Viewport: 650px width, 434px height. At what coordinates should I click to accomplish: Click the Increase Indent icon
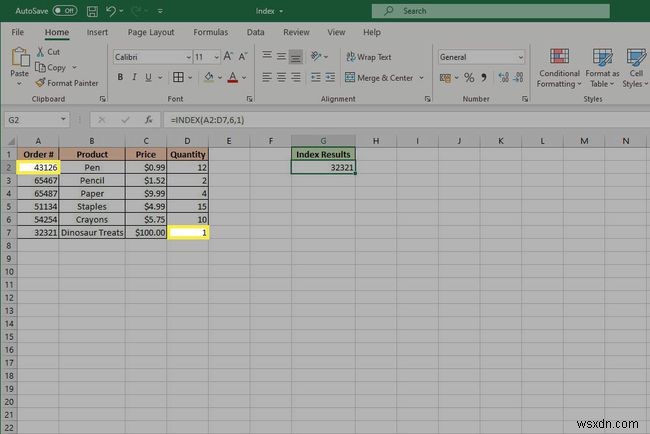pyautogui.click(x=330, y=78)
